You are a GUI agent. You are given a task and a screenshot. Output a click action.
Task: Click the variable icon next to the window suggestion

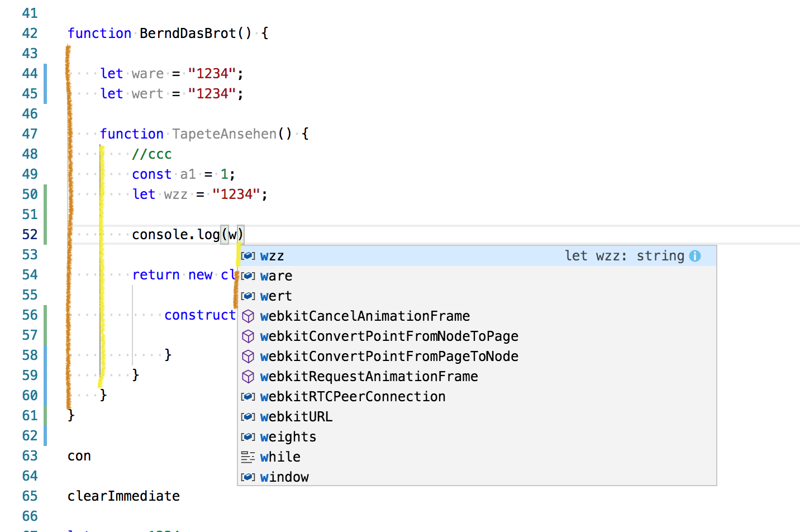[247, 477]
